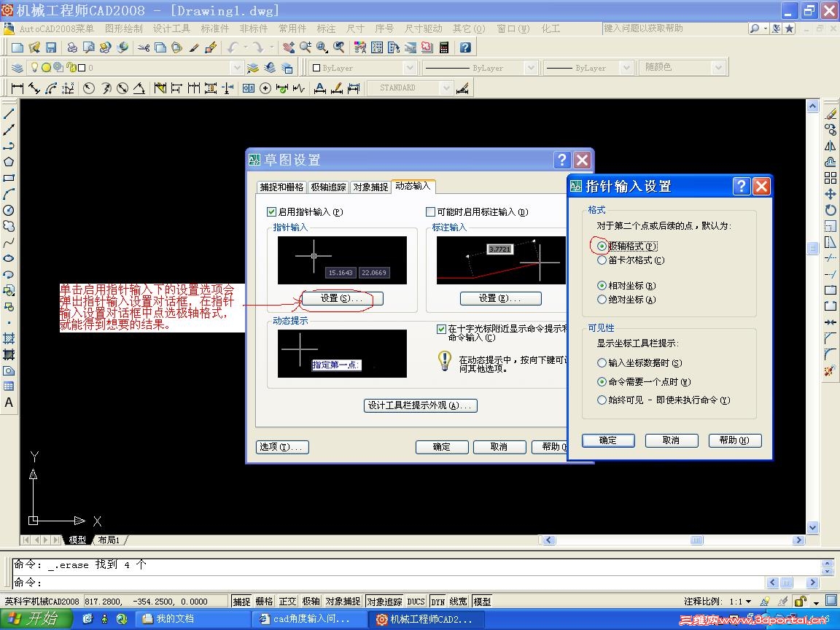Open the calculator icon in toolbar
This screenshot has height=630, width=840.
coord(443,47)
